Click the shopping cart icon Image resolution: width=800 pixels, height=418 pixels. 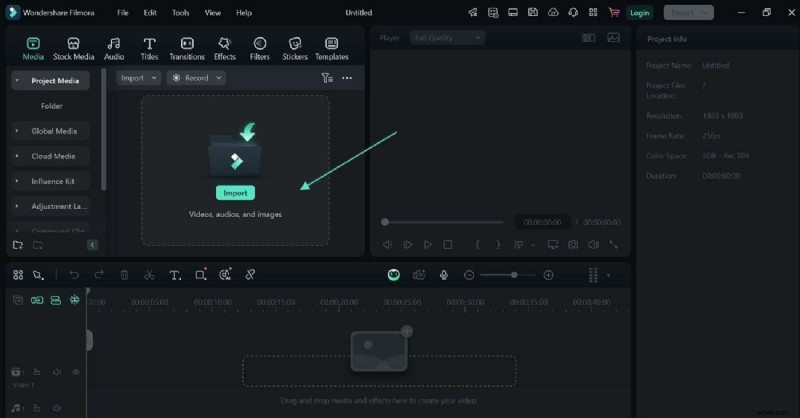(614, 13)
